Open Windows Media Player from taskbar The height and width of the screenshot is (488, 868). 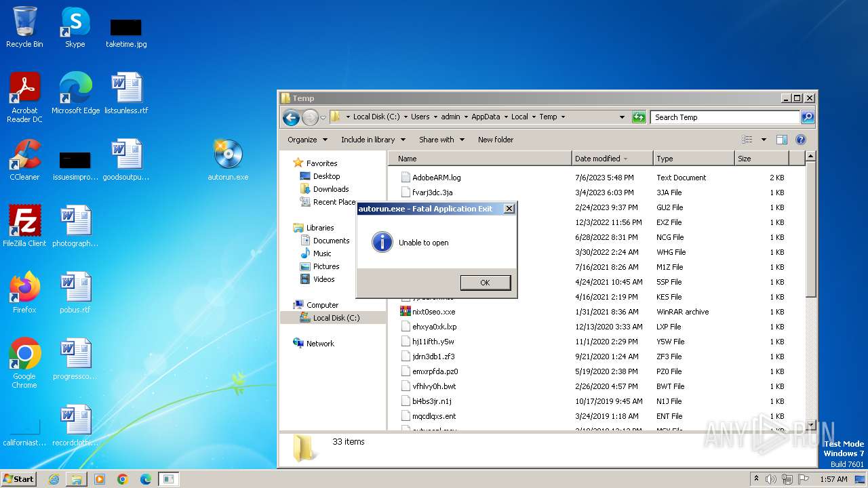(100, 479)
